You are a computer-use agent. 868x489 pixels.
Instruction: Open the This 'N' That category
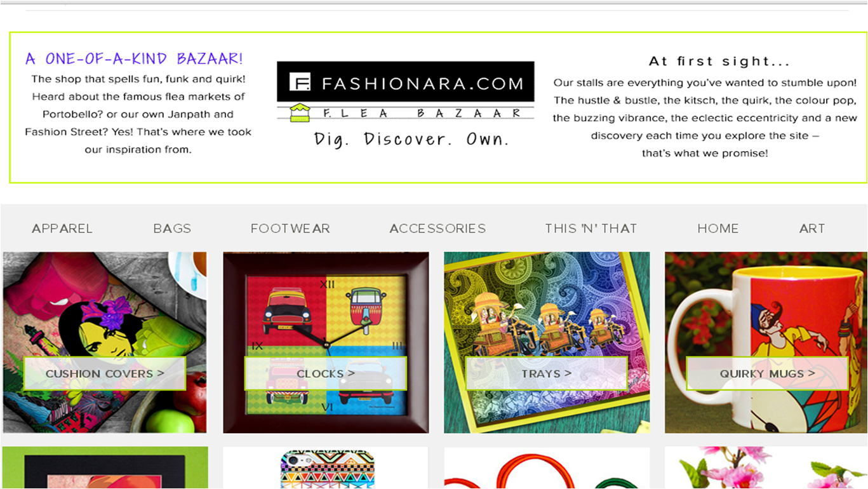pos(591,229)
